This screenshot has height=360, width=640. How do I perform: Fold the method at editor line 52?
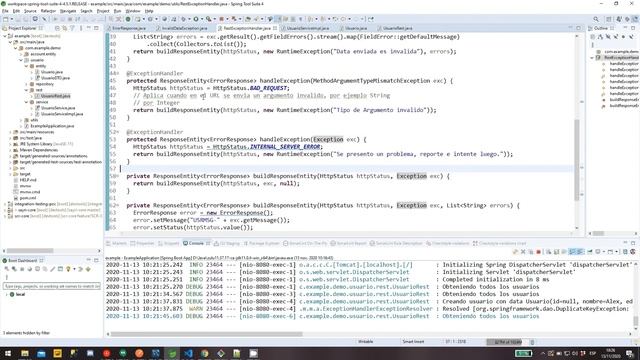pyautogui.click(x=118, y=132)
